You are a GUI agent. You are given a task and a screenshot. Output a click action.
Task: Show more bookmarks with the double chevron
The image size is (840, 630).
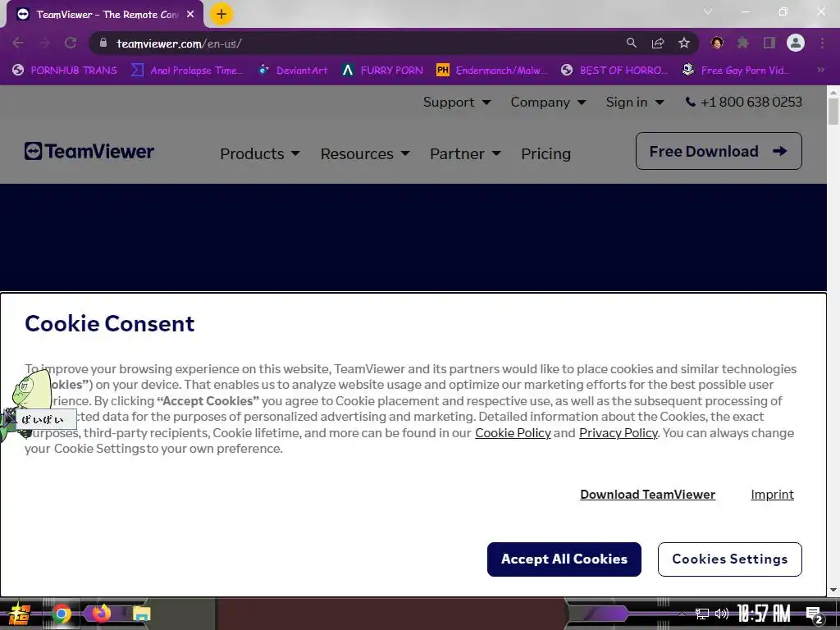(x=820, y=70)
